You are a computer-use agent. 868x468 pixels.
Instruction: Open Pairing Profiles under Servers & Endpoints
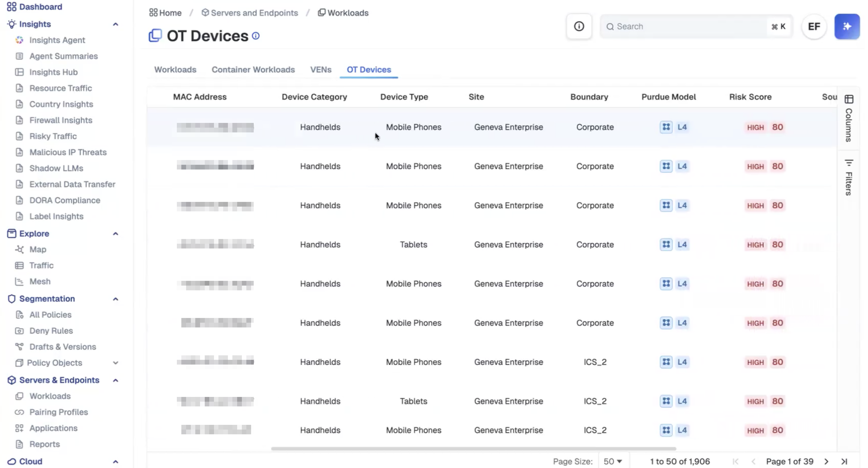58,412
